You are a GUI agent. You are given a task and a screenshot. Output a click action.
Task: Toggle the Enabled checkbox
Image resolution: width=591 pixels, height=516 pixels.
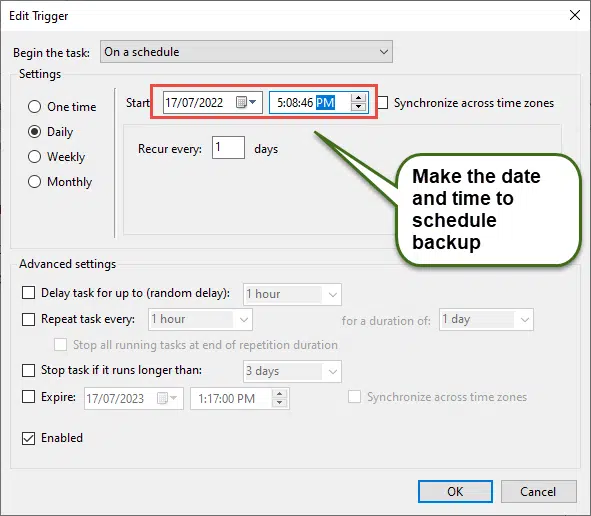(x=29, y=438)
